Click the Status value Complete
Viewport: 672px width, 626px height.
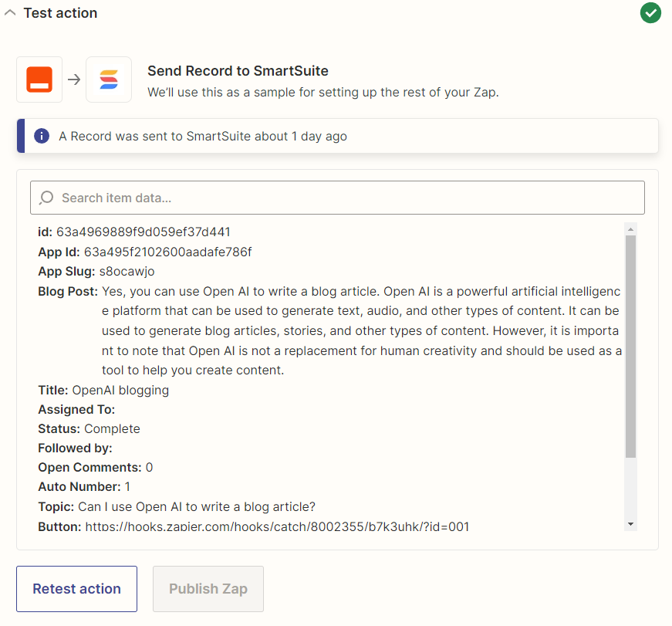pos(113,428)
